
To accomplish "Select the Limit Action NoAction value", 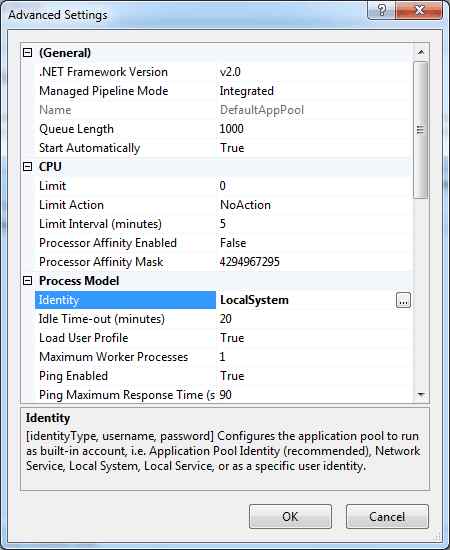I will 245,205.
